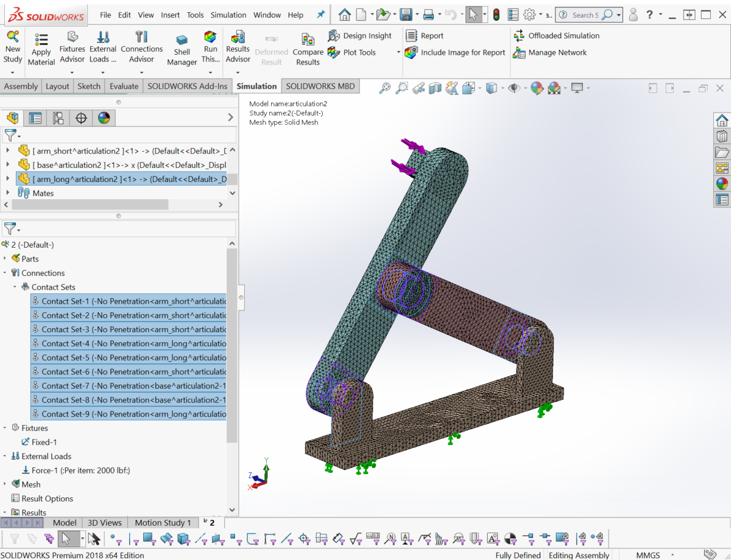Collapse the Contact Sets list

(x=15, y=287)
